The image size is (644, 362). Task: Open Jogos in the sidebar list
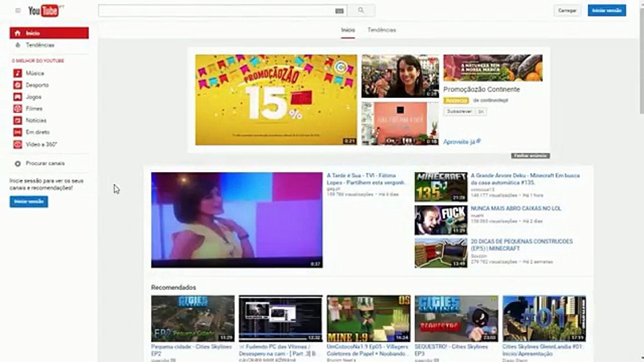click(x=34, y=97)
